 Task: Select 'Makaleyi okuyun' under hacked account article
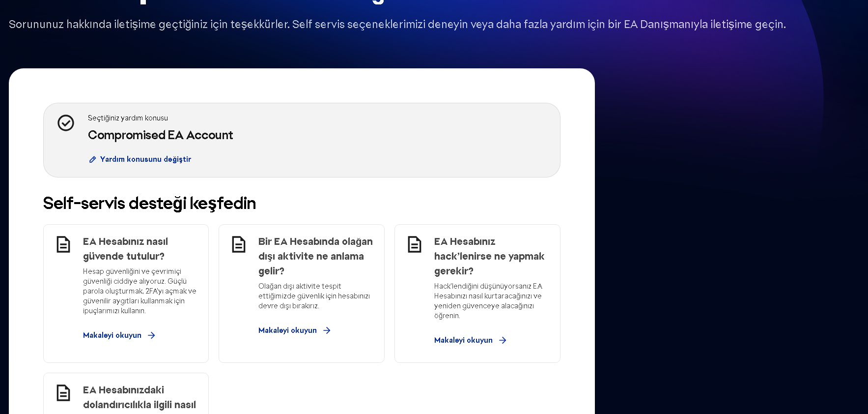[463, 340]
